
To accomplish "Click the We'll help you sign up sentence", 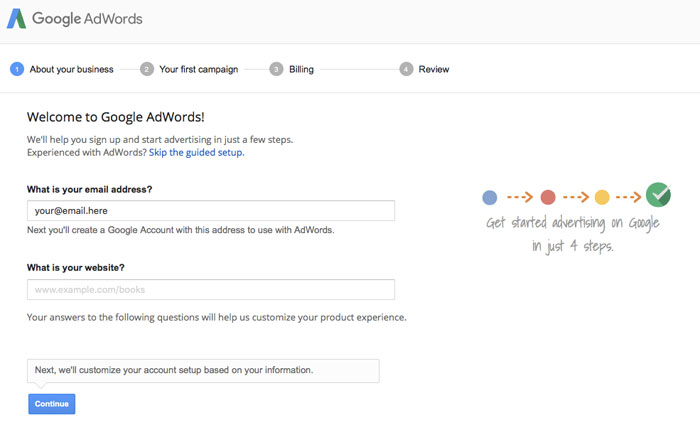I will point(160,139).
